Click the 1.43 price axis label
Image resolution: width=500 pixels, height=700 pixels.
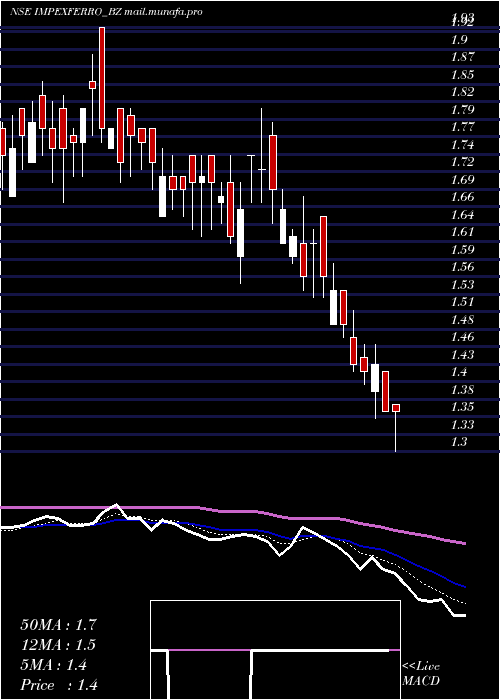(x=462, y=354)
